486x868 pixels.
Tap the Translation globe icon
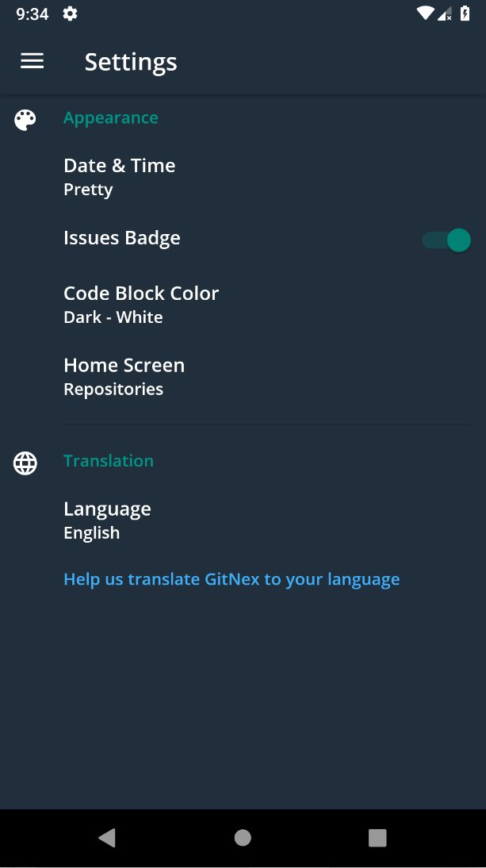pos(25,463)
